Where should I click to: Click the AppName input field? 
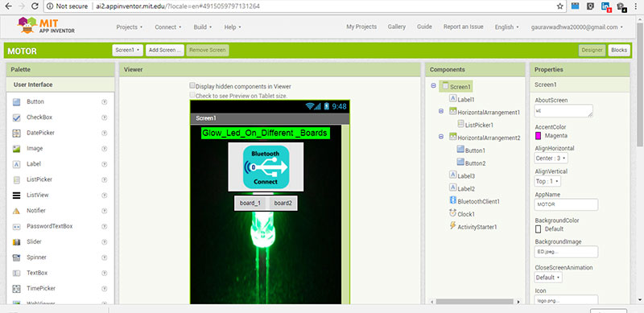(x=567, y=204)
